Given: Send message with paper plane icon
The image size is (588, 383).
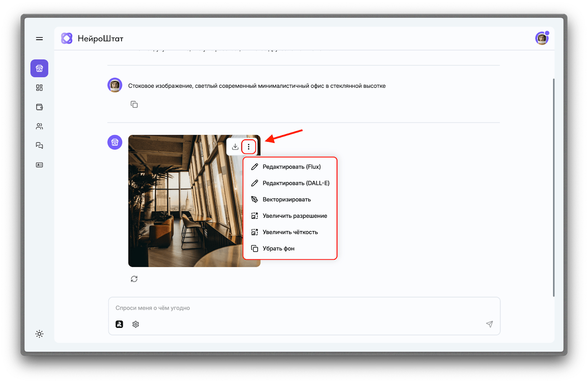Looking at the screenshot, I should coord(490,324).
